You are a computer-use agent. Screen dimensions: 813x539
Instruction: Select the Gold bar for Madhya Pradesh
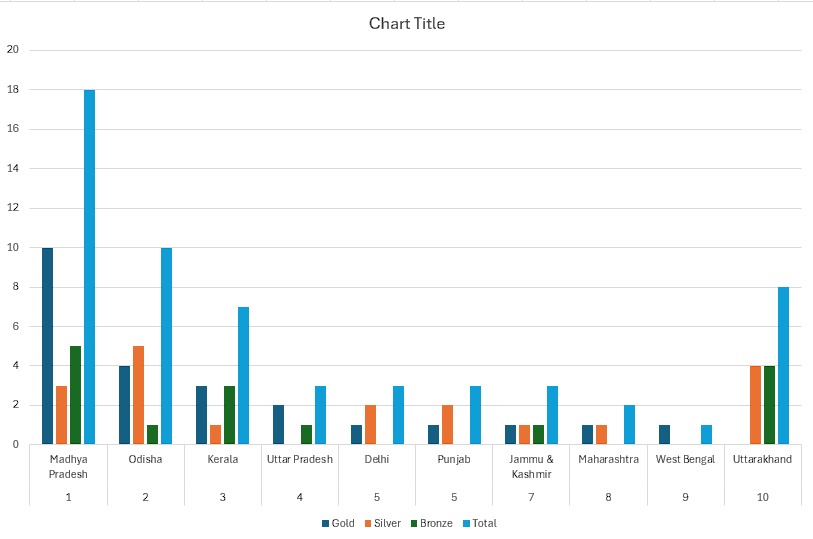[47, 345]
